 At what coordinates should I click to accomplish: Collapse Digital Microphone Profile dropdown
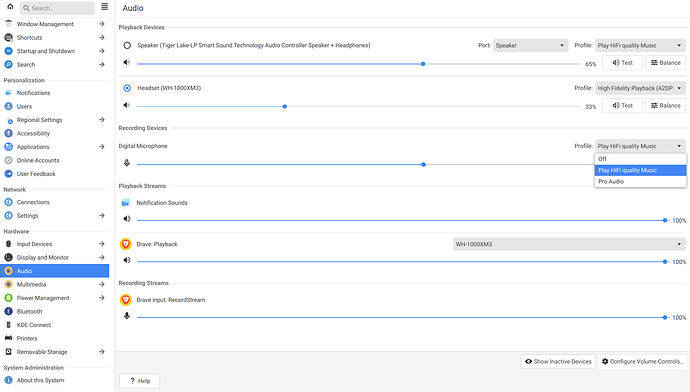[640, 146]
